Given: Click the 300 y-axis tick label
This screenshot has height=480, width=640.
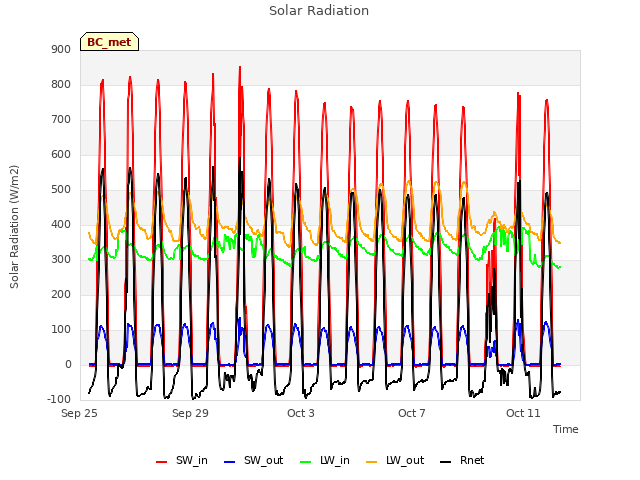Looking at the screenshot, I should coord(61,260).
